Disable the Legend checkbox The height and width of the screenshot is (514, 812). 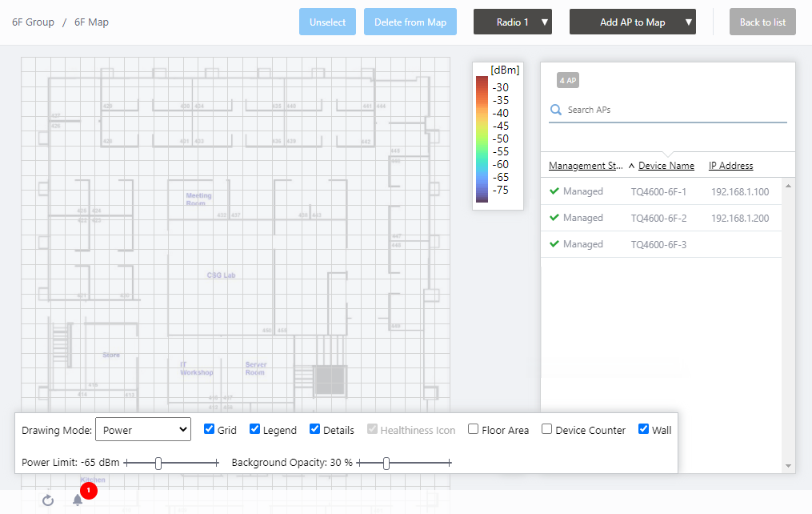[255, 429]
